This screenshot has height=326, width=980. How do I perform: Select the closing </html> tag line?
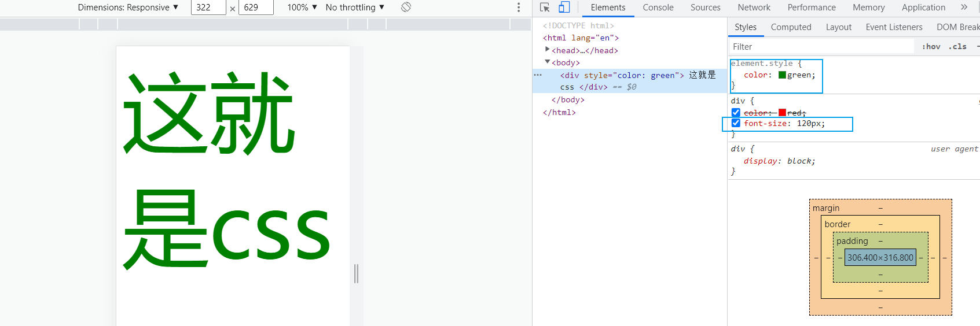(559, 113)
